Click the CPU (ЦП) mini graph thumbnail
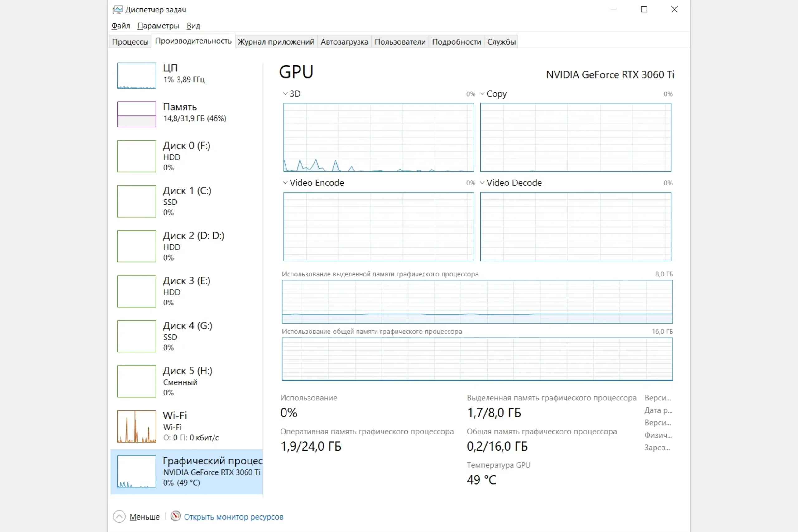 [137, 75]
